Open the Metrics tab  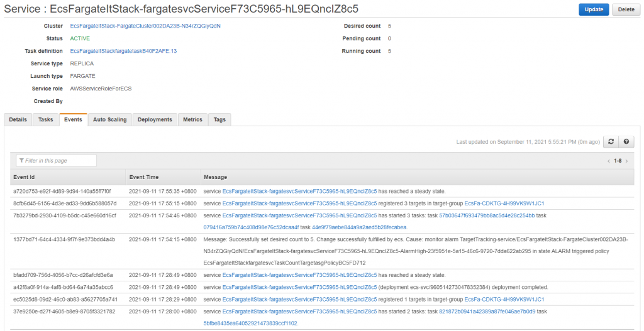192,120
